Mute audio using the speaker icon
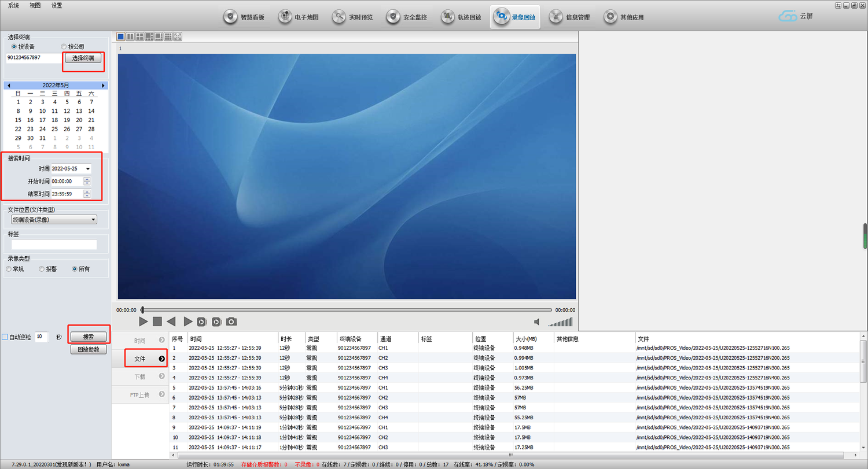868x469 pixels. 537,322
